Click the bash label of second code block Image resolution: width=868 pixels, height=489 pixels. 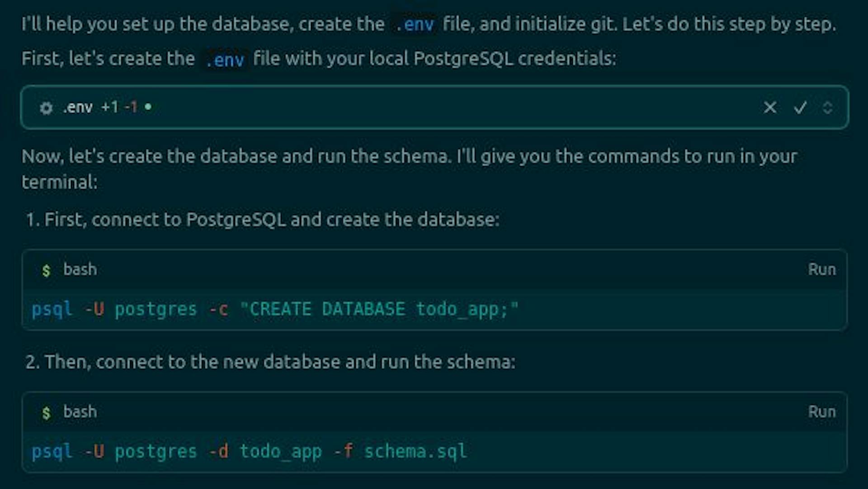[80, 412]
